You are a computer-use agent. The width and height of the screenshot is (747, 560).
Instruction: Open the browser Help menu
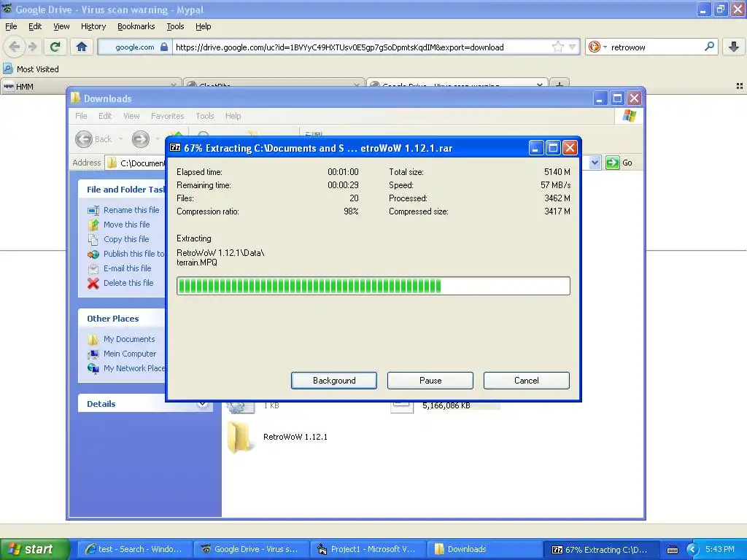click(203, 26)
